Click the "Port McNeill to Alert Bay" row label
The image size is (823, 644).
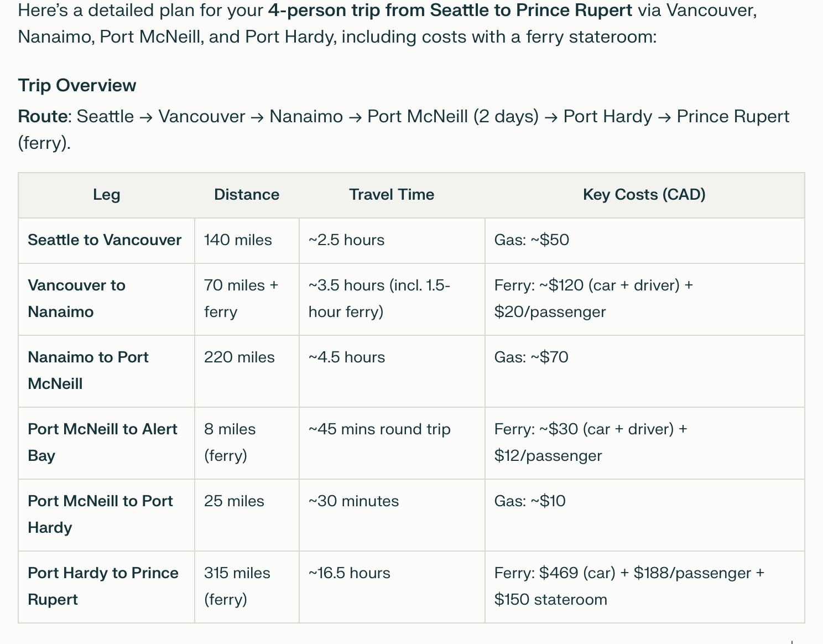102,442
